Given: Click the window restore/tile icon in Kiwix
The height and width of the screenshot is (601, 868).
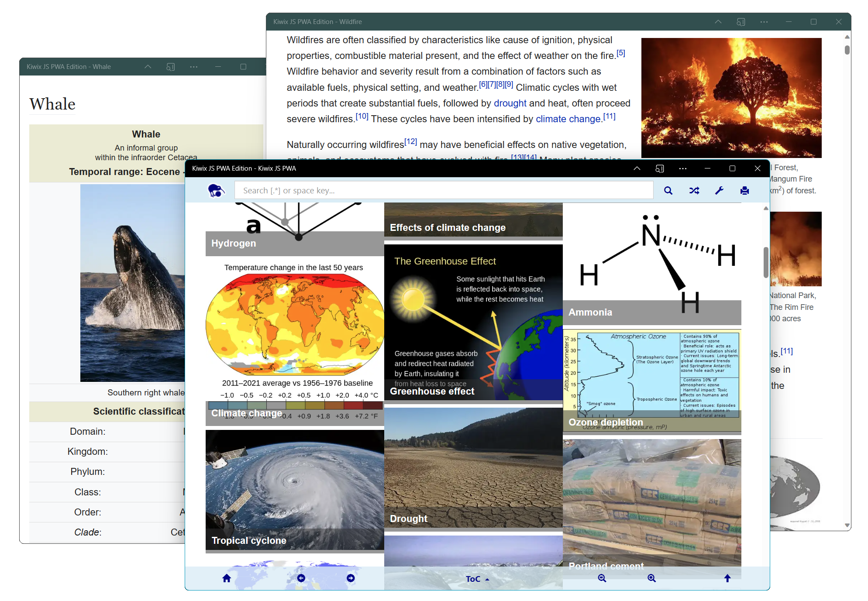Looking at the screenshot, I should tap(732, 169).
